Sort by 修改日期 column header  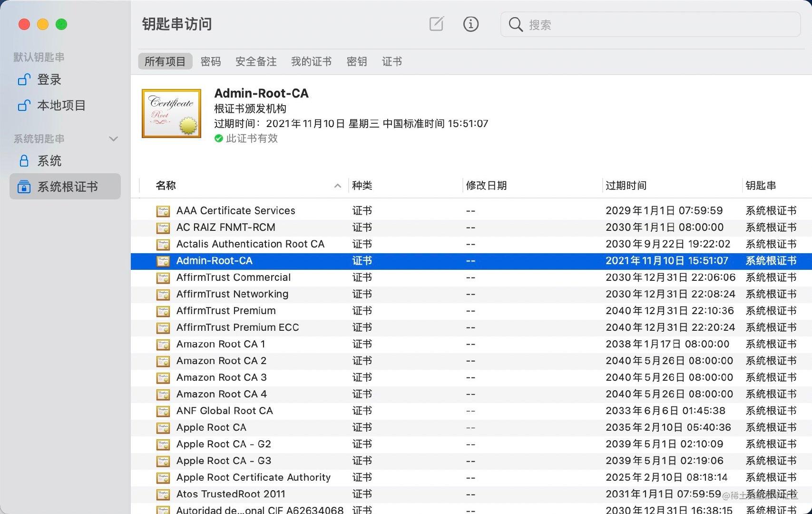[x=486, y=186]
